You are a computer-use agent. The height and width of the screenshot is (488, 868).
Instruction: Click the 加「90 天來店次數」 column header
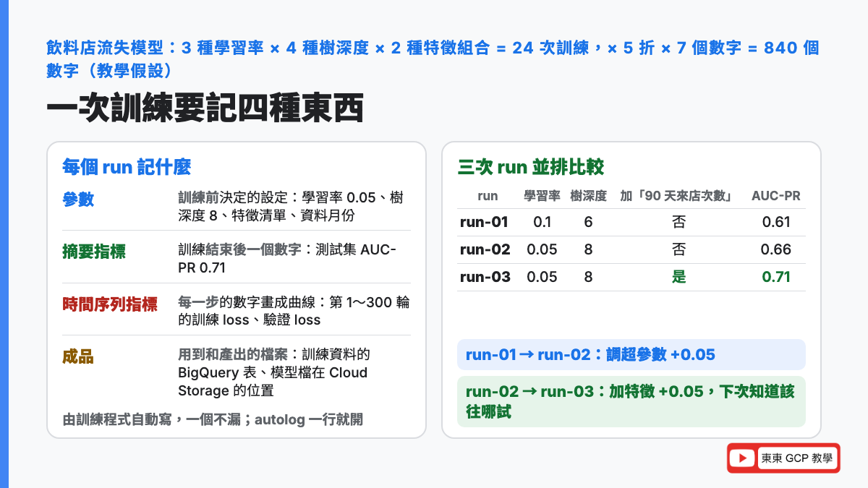click(678, 196)
